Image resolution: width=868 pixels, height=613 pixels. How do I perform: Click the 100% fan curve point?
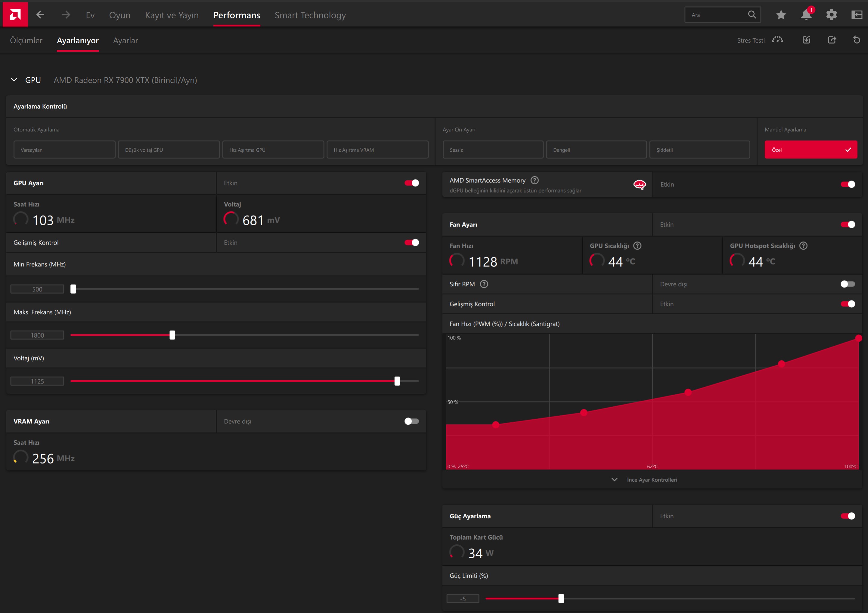pyautogui.click(x=859, y=338)
